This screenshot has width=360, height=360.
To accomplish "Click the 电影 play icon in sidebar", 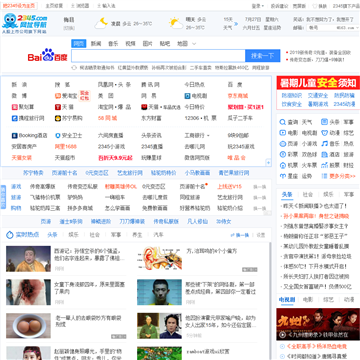I will click(283, 133).
